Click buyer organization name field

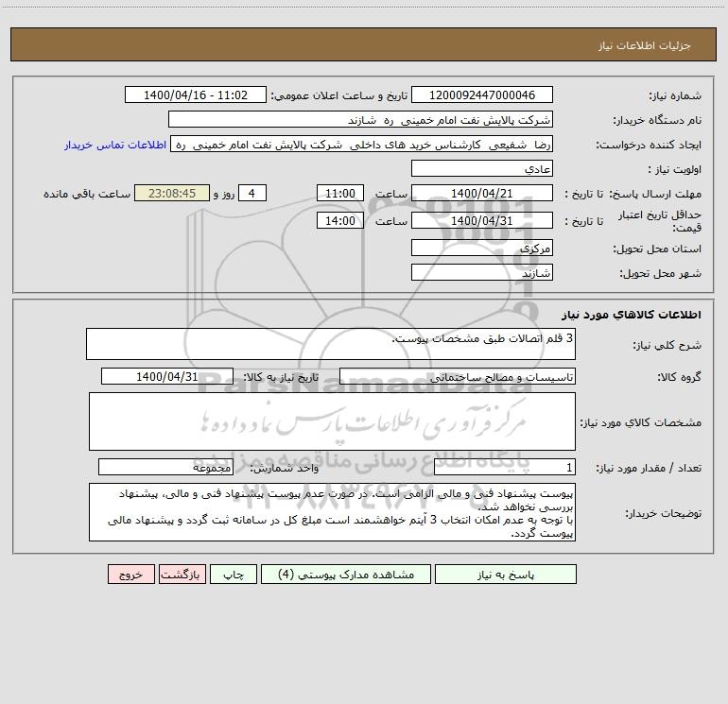360,119
